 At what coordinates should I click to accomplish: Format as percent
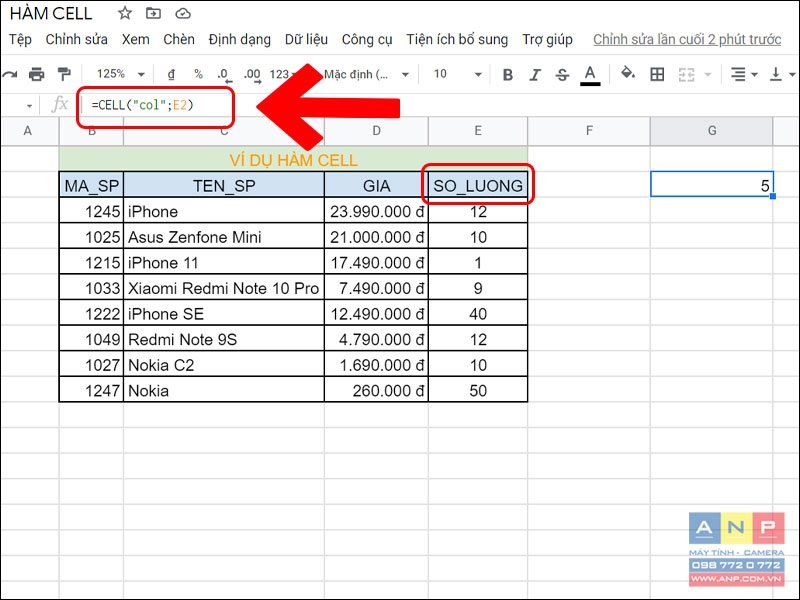tap(198, 74)
